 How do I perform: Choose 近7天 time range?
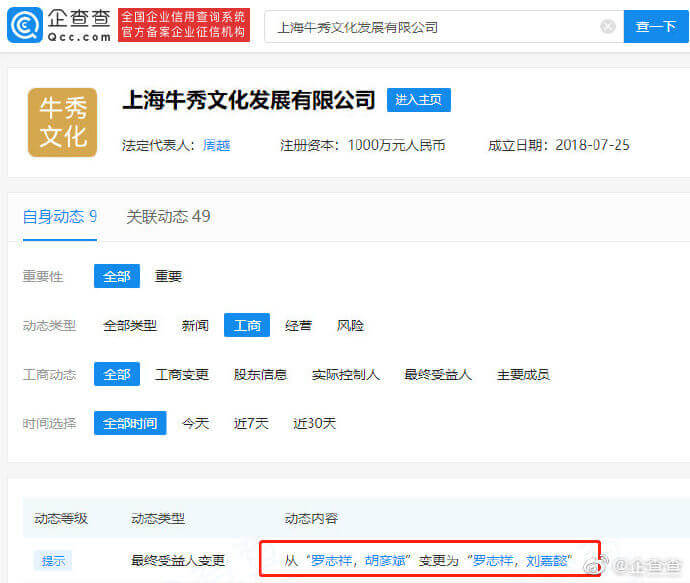tap(251, 423)
